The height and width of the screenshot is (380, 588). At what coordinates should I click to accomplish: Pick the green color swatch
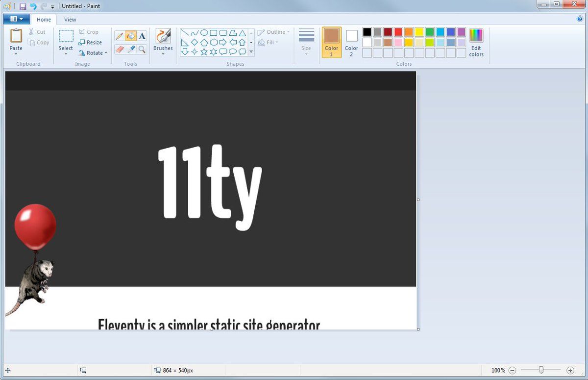point(430,32)
